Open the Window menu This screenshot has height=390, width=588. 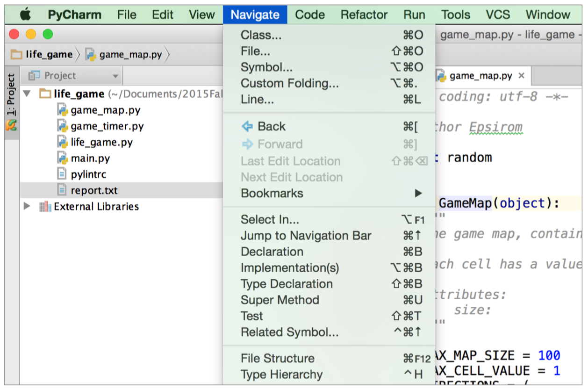(x=548, y=14)
